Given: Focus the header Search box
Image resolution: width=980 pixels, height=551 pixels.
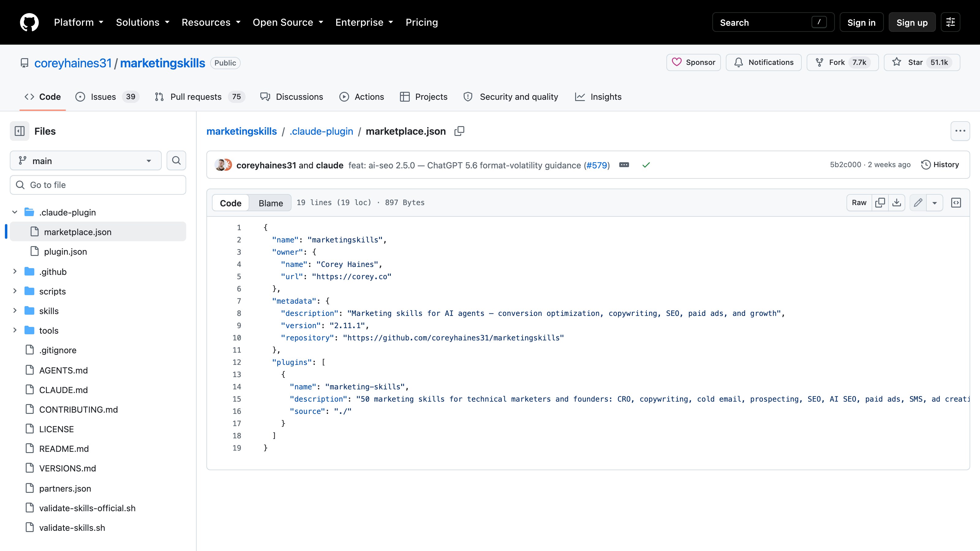Looking at the screenshot, I should click(773, 22).
